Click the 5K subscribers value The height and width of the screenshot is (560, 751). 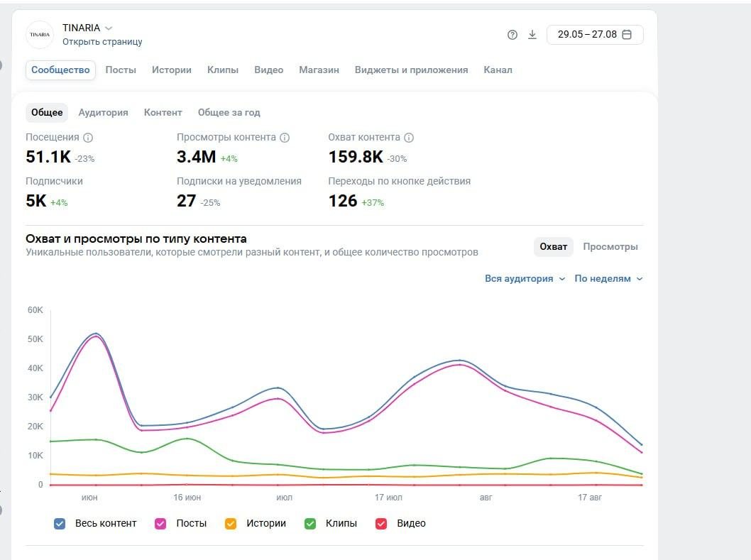coord(36,201)
